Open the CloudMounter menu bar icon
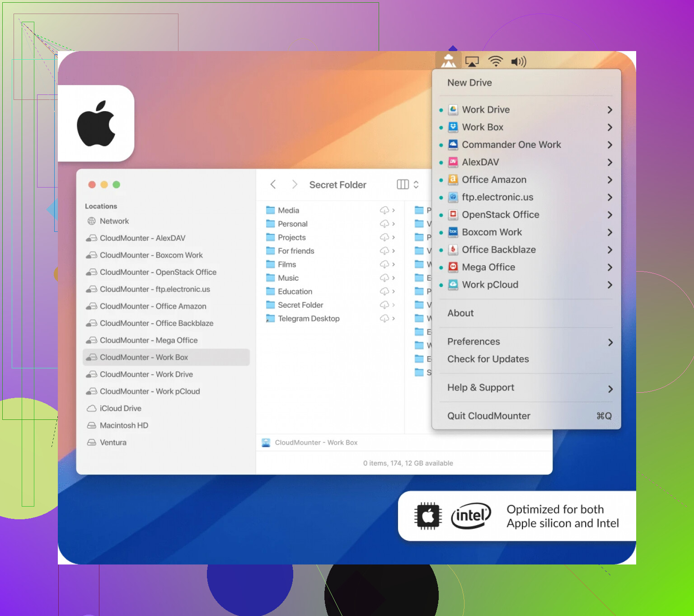 449,61
